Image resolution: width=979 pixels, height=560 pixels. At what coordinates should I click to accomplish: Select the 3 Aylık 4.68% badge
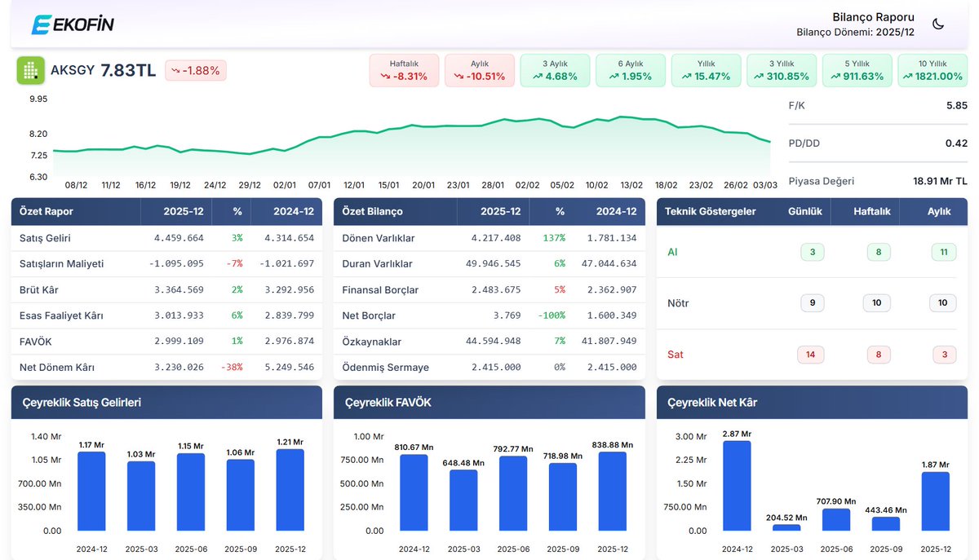(x=555, y=70)
